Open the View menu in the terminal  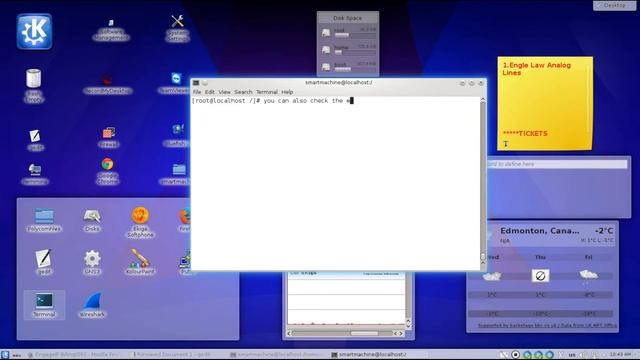click(224, 92)
